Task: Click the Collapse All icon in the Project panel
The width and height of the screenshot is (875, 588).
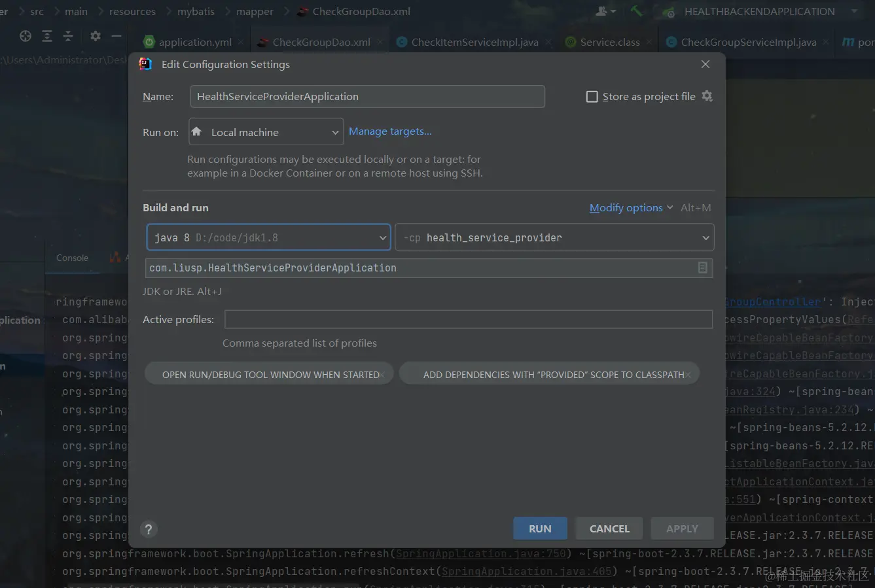Action: pyautogui.click(x=68, y=36)
